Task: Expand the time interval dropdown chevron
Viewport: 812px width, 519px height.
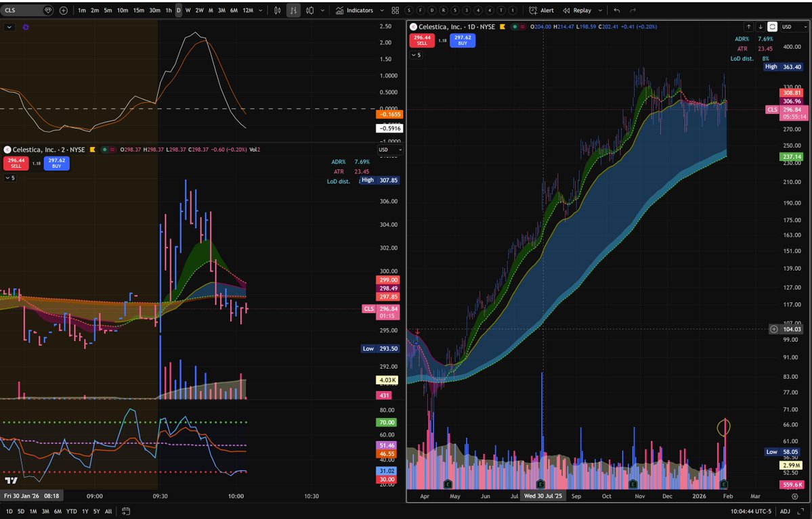Action: click(261, 10)
